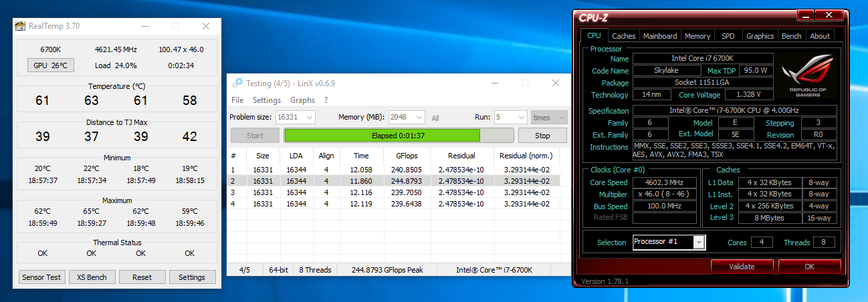Click the XS Bench button

92,277
